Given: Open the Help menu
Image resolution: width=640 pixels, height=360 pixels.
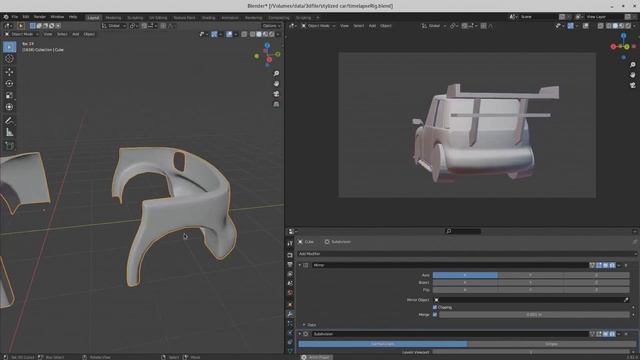Looking at the screenshot, I should (73, 17).
